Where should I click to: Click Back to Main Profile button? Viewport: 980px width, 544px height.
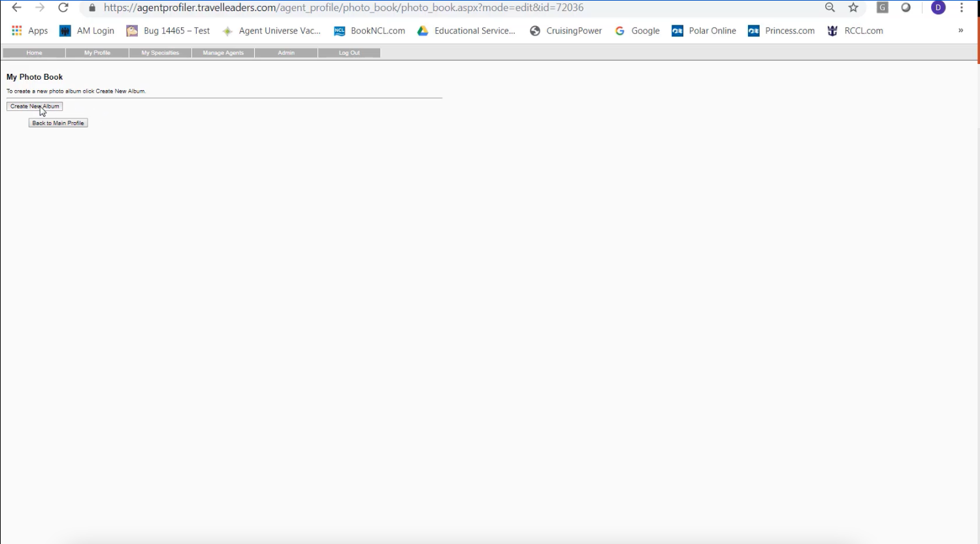coord(58,123)
